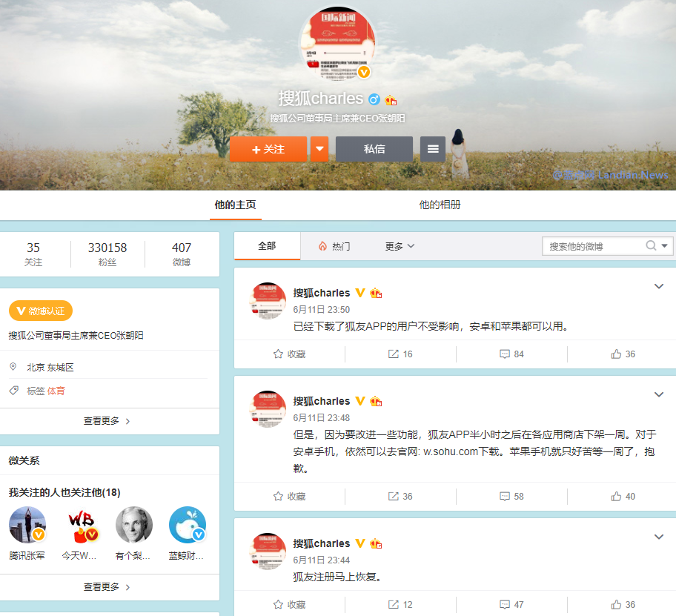Open 腾讯张军's avatar

[x=27, y=525]
